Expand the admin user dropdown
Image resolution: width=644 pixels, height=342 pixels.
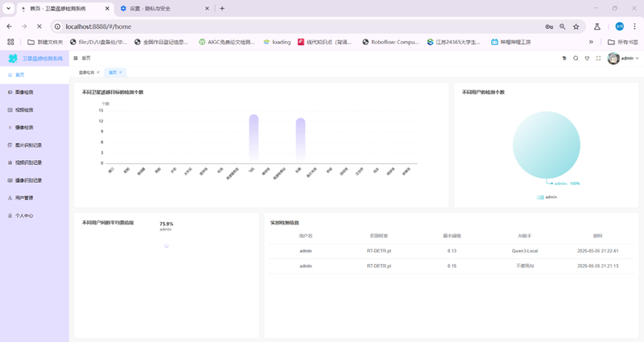[x=625, y=59]
